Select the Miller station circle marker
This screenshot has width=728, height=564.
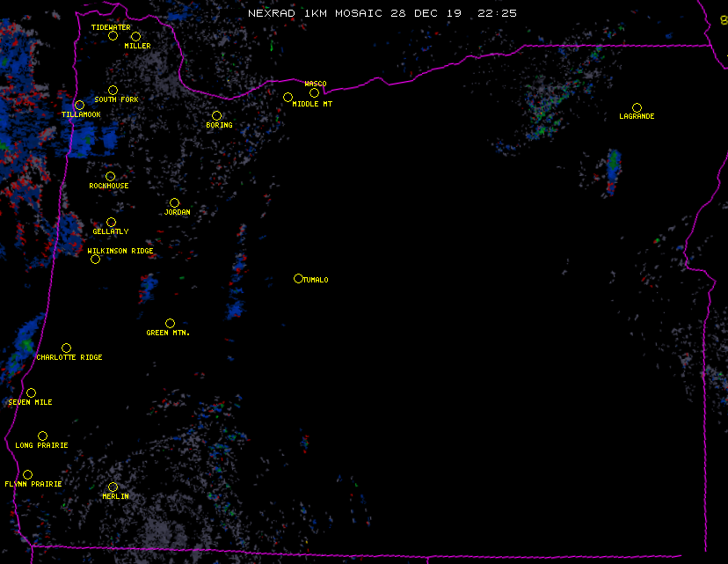point(135,37)
